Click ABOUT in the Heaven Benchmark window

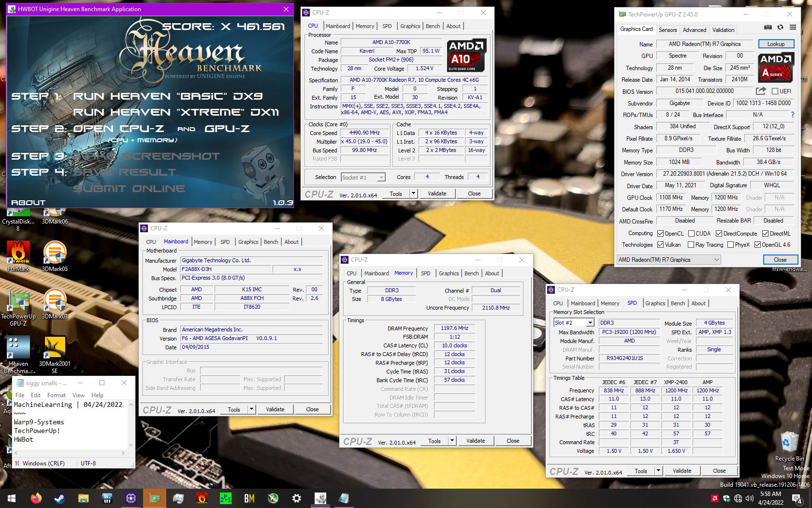coord(28,203)
